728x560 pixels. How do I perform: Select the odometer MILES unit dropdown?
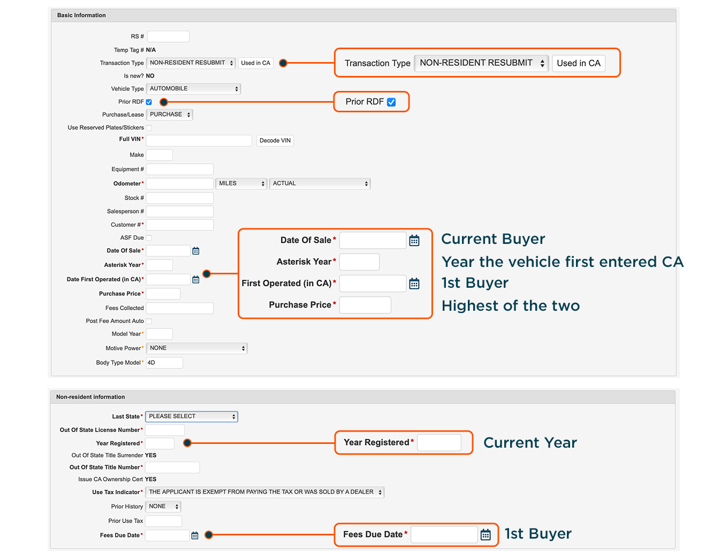(x=241, y=183)
